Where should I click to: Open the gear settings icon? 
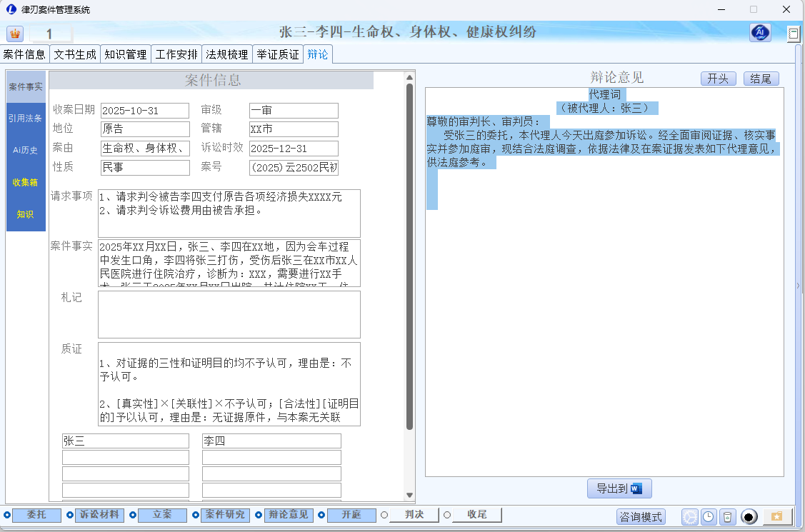click(x=689, y=517)
